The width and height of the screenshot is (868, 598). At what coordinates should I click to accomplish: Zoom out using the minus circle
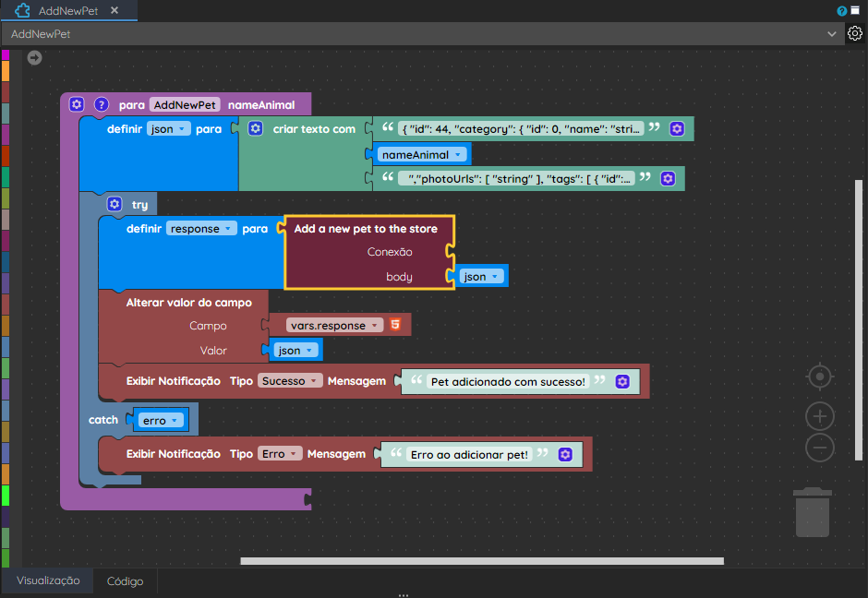820,448
